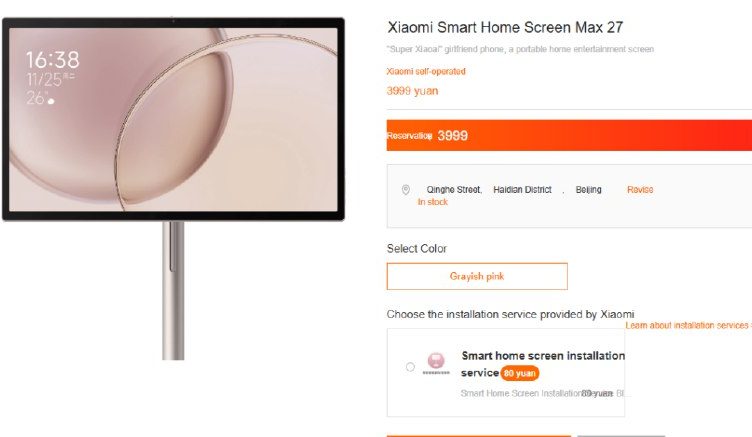Click the webcam dot atop the monitor

(x=173, y=21)
